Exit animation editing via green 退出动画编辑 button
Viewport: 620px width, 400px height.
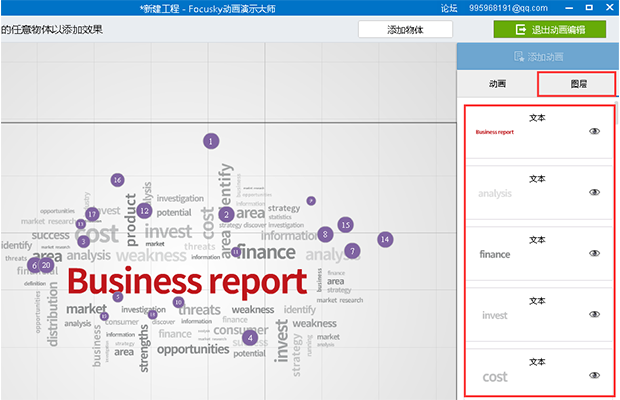click(x=550, y=29)
